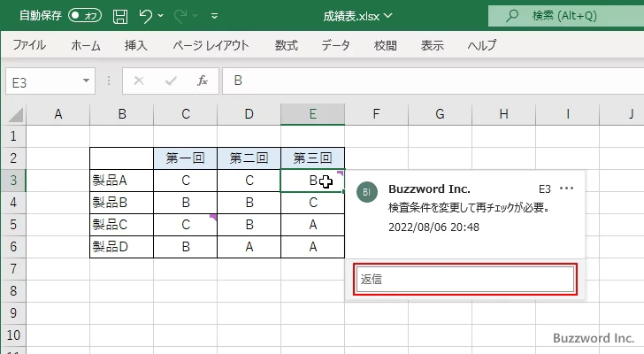Viewport: 644px width, 354px height.
Task: Select cell D6 containing A
Action: 249,247
